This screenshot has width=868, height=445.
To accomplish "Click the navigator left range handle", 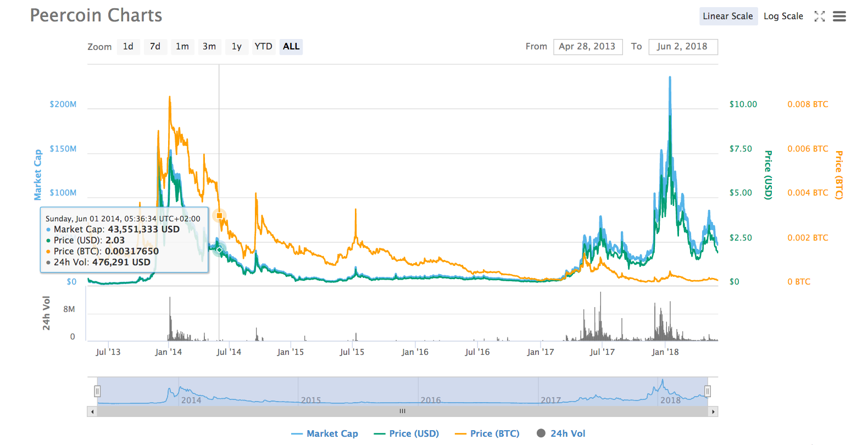I will tap(97, 391).
